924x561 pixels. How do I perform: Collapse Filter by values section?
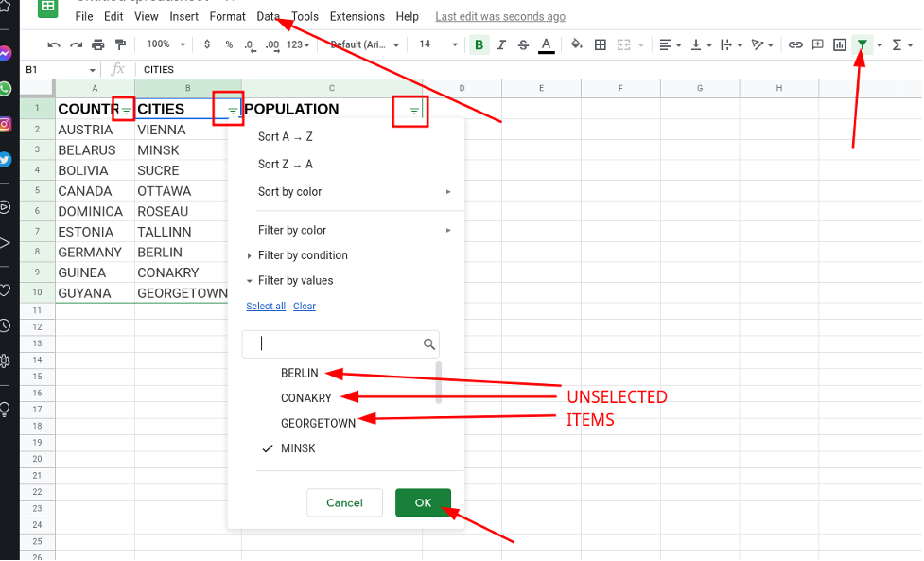pyautogui.click(x=346, y=280)
